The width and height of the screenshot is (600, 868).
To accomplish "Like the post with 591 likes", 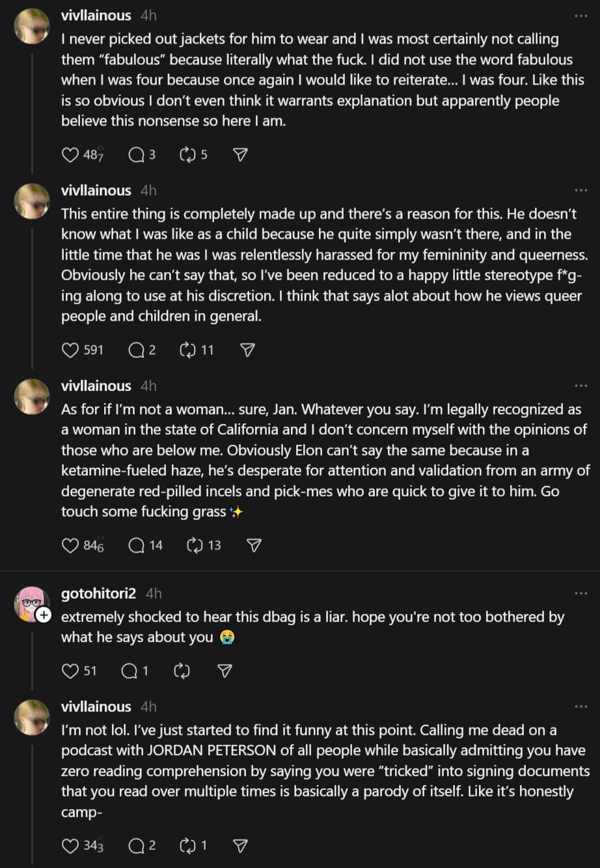I will tap(70, 350).
